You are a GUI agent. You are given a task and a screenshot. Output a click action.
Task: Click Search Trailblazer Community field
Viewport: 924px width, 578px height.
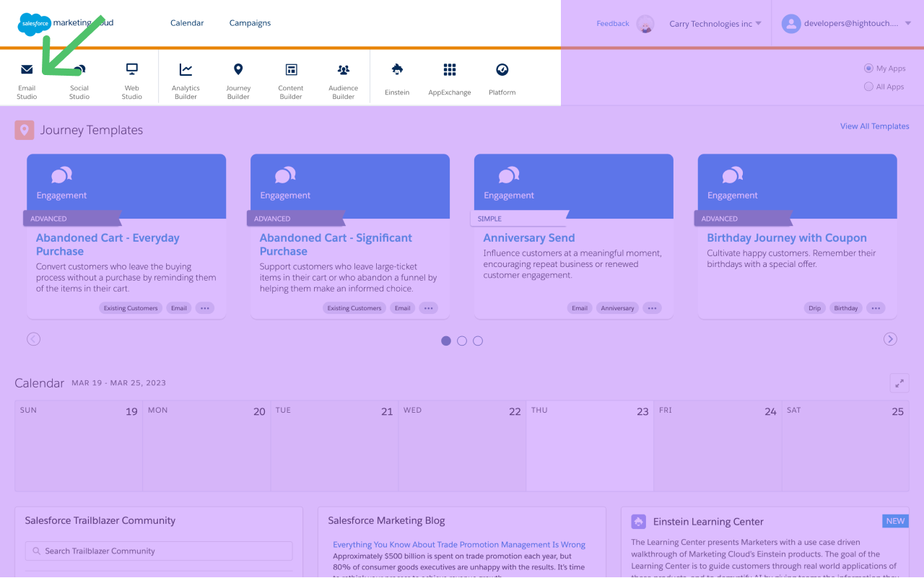[159, 551]
